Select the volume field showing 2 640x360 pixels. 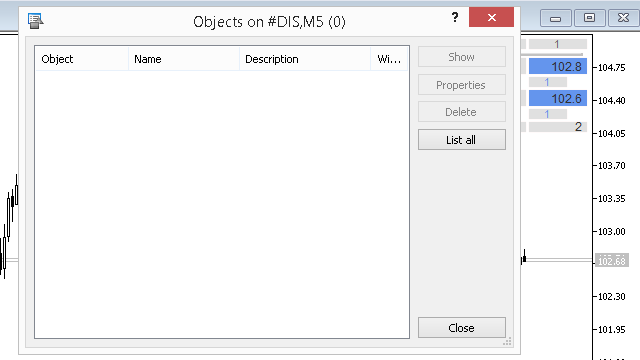coord(558,127)
